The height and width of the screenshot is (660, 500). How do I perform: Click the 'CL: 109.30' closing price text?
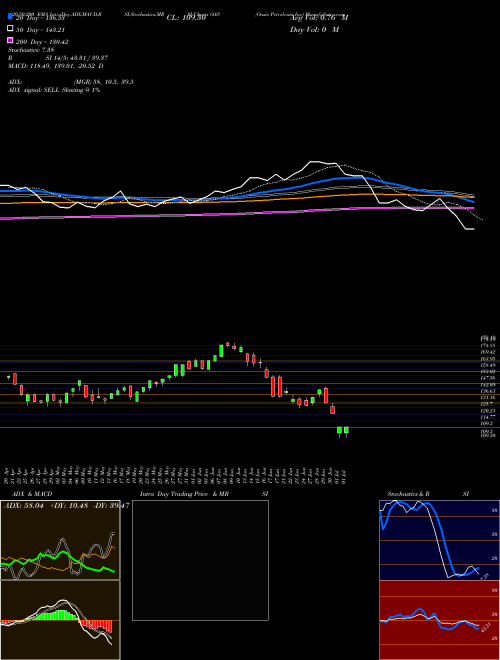click(186, 18)
